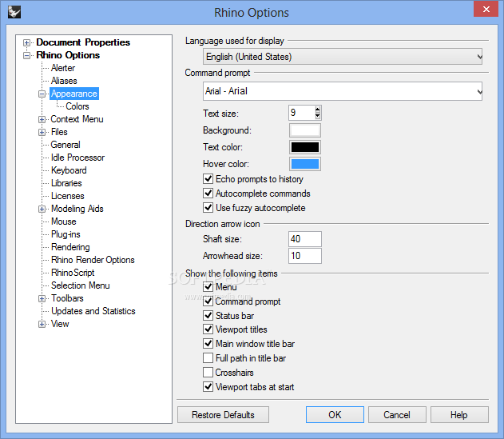Click the Text size input field
This screenshot has width=504, height=439.
coord(301,113)
